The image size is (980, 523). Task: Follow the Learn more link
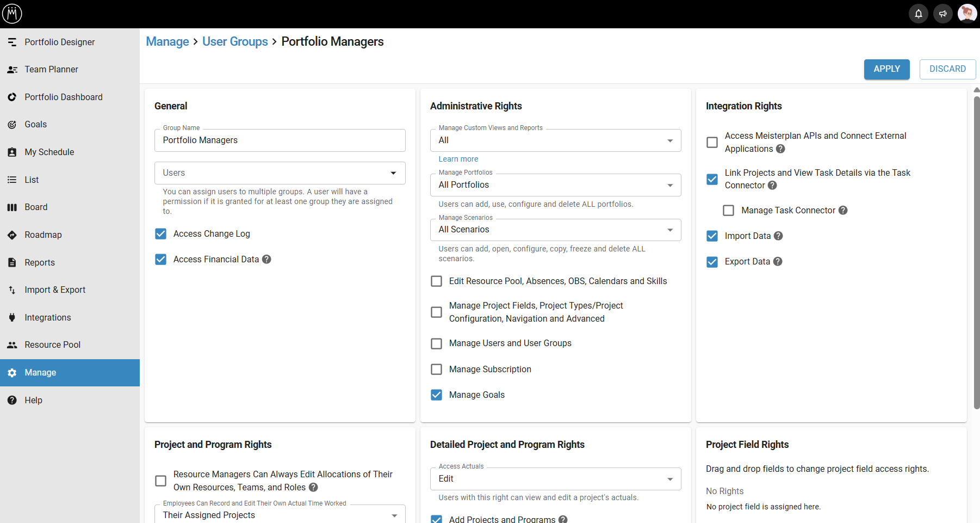coord(458,159)
